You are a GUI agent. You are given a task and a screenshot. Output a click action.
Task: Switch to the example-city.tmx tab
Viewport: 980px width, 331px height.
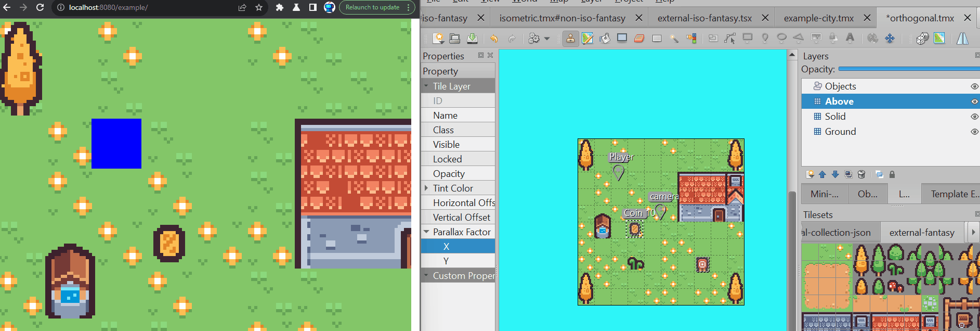click(x=818, y=18)
